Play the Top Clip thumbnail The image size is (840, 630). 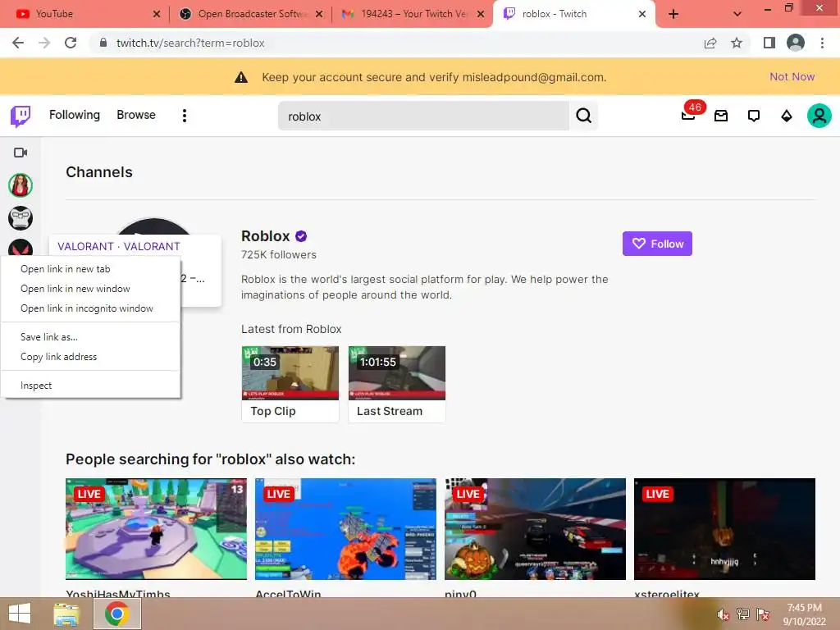pyautogui.click(x=290, y=373)
